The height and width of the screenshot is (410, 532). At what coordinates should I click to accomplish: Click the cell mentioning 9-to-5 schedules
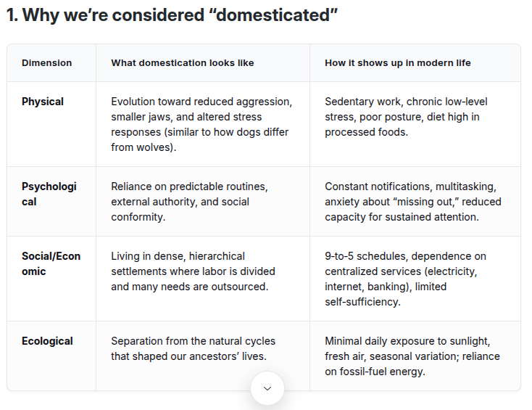coord(405,279)
